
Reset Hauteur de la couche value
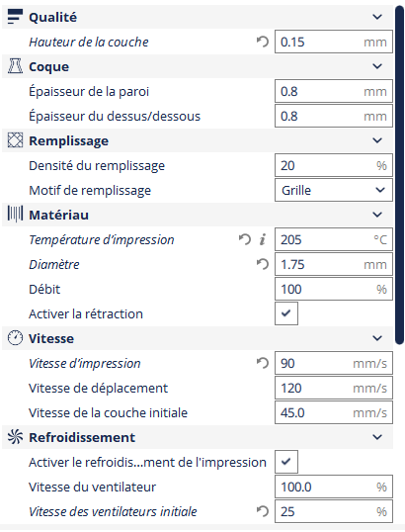(x=263, y=42)
